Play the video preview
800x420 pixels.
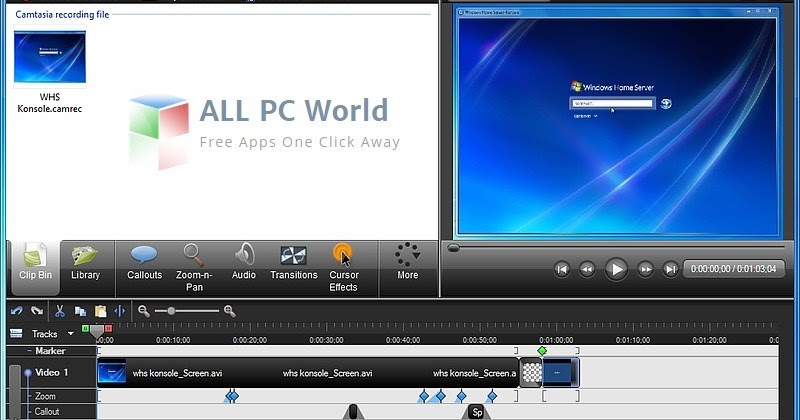point(616,269)
